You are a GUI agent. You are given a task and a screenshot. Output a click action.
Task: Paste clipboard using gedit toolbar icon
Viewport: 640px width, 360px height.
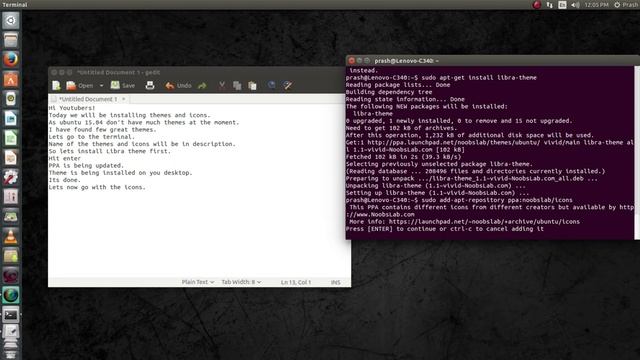[x=252, y=85]
